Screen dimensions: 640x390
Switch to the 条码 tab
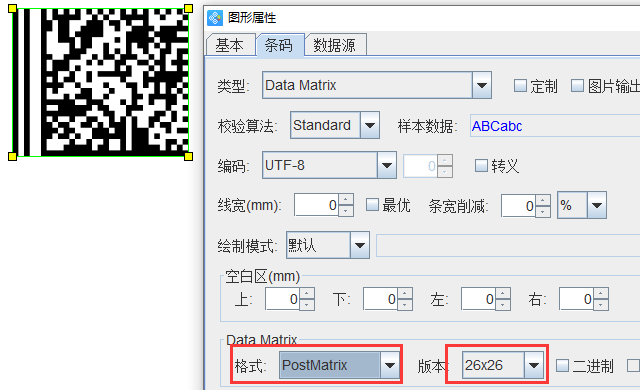click(279, 44)
